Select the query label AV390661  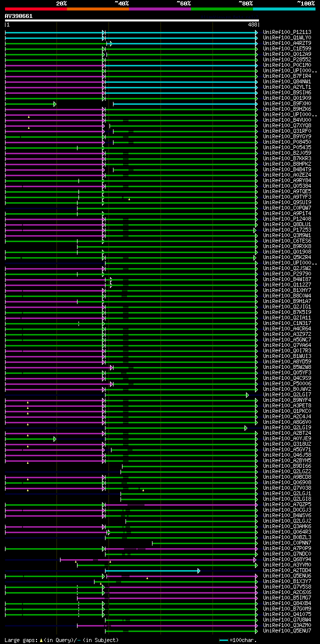click(x=18, y=16)
